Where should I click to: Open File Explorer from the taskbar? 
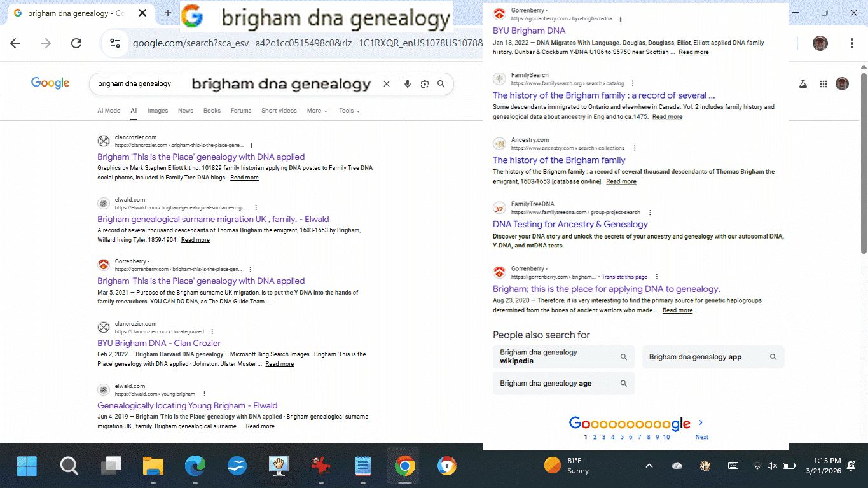point(153,466)
